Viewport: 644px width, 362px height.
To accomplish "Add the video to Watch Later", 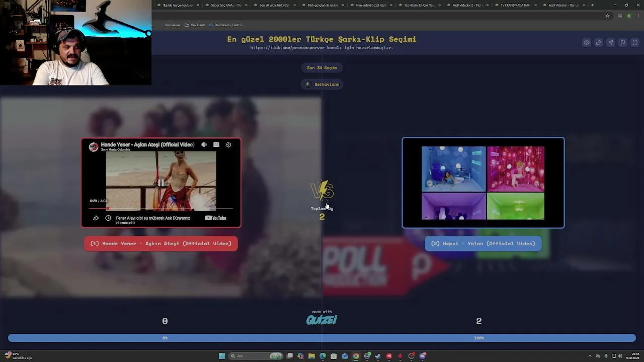I will coord(108,218).
